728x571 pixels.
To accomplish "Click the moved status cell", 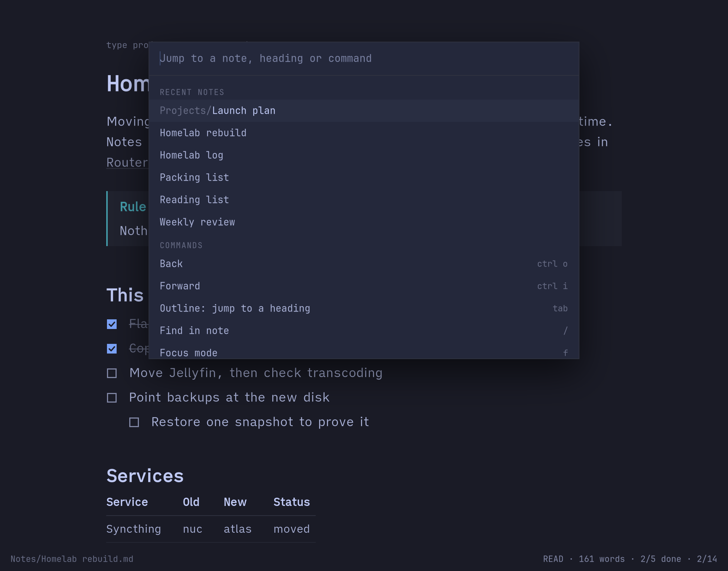I will click(x=292, y=529).
